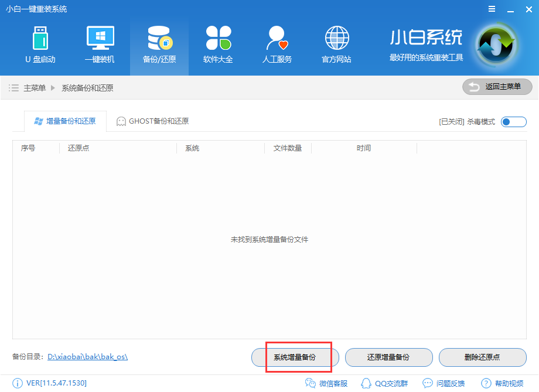Click 返回主菜单 to return to main menu

[x=497, y=87]
